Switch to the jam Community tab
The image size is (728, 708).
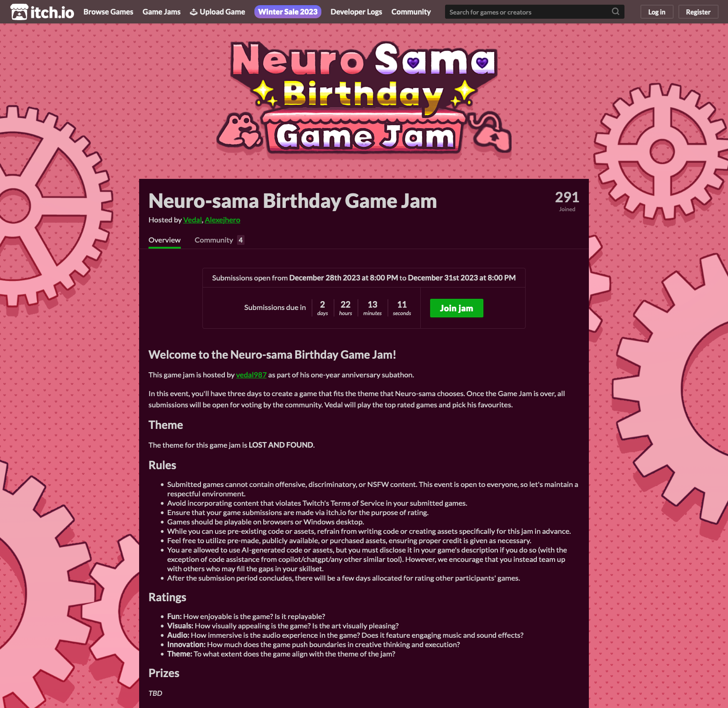219,240
